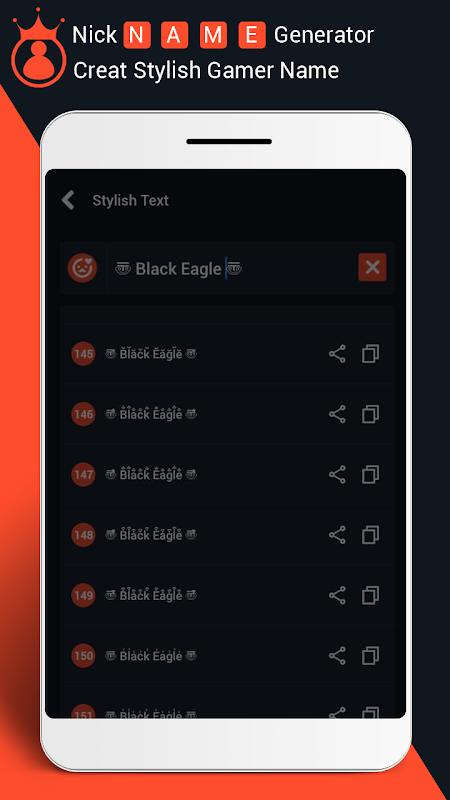The height and width of the screenshot is (800, 450).
Task: Tap the 150 number badge
Action: (x=83, y=656)
